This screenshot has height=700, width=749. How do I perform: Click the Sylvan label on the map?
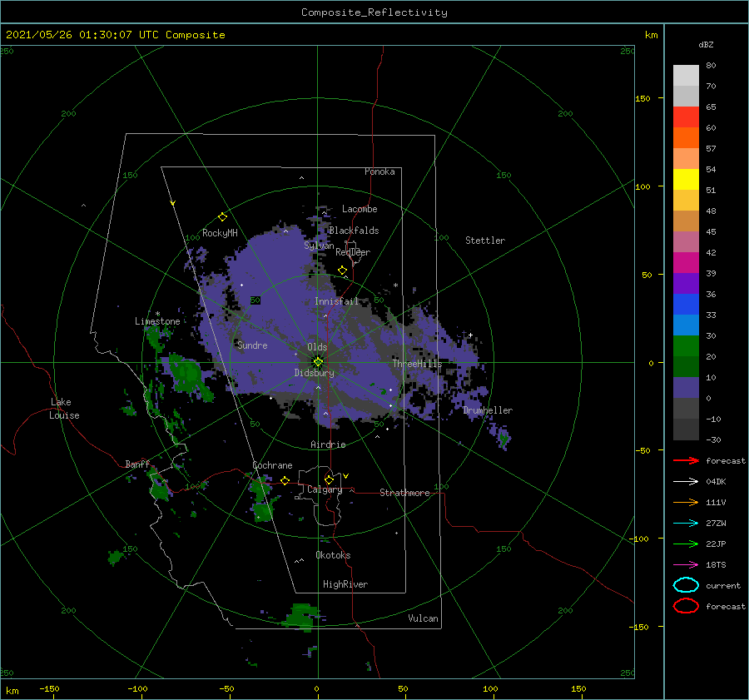pos(319,246)
